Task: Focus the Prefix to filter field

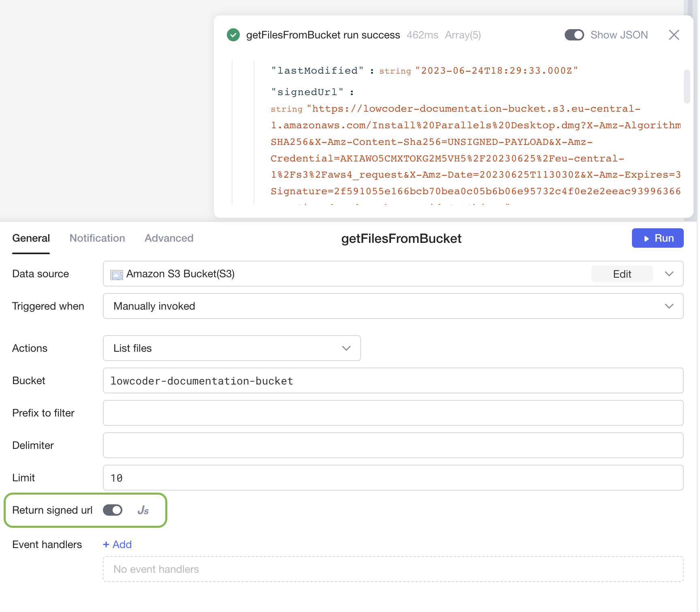Action: coord(393,413)
